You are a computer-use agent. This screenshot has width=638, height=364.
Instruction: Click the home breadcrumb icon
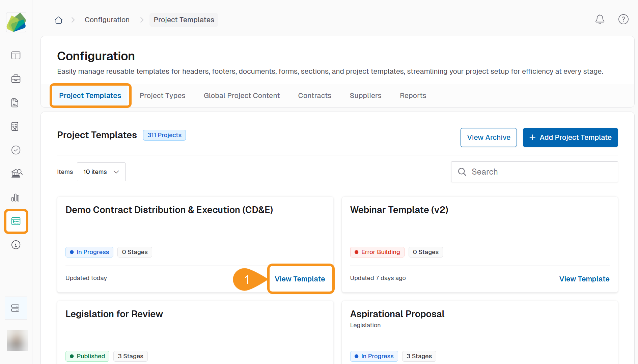pos(59,20)
